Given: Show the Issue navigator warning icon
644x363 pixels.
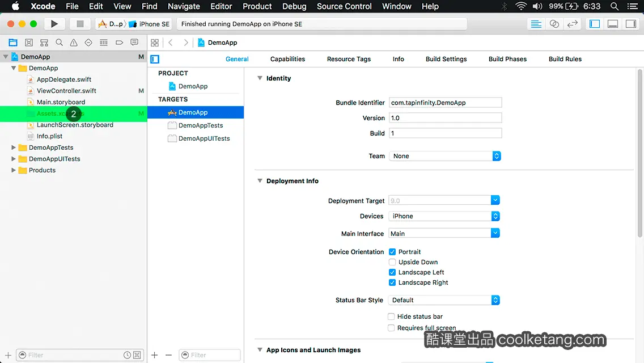Looking at the screenshot, I should (x=74, y=43).
